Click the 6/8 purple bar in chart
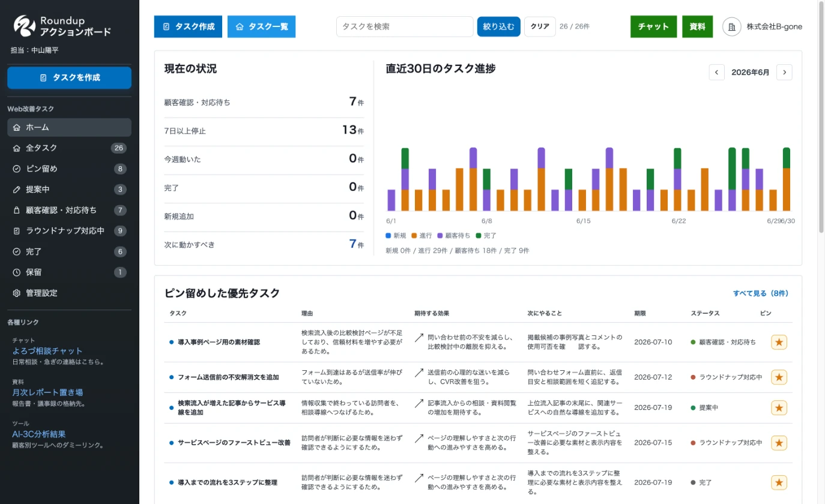 coord(487,200)
